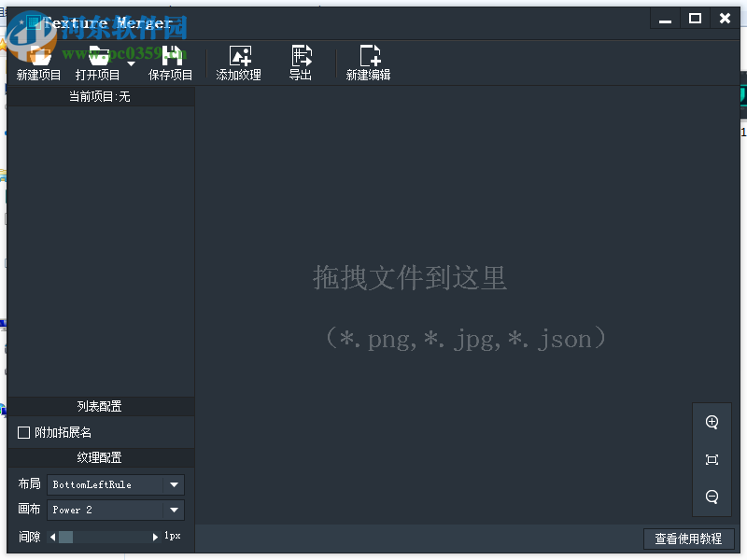Screen dimensions: 747x560
Task: Click the 纹理配置 section header
Action: point(100,457)
